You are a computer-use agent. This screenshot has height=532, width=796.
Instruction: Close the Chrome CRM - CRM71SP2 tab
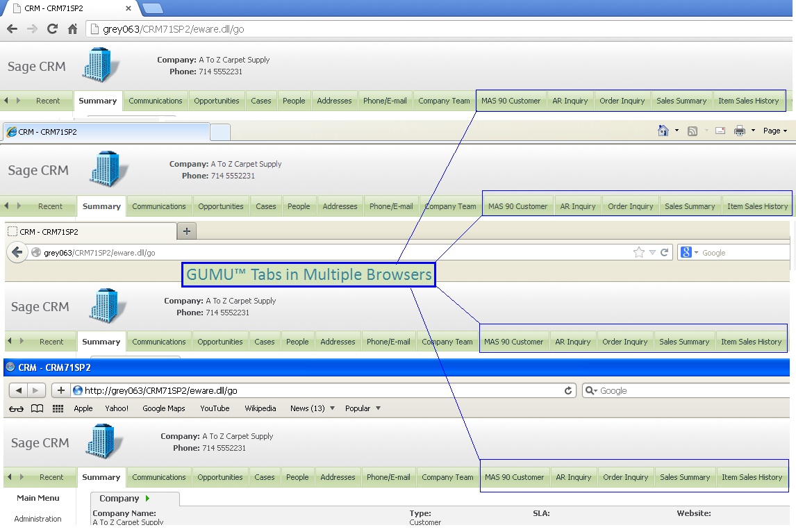(x=128, y=8)
